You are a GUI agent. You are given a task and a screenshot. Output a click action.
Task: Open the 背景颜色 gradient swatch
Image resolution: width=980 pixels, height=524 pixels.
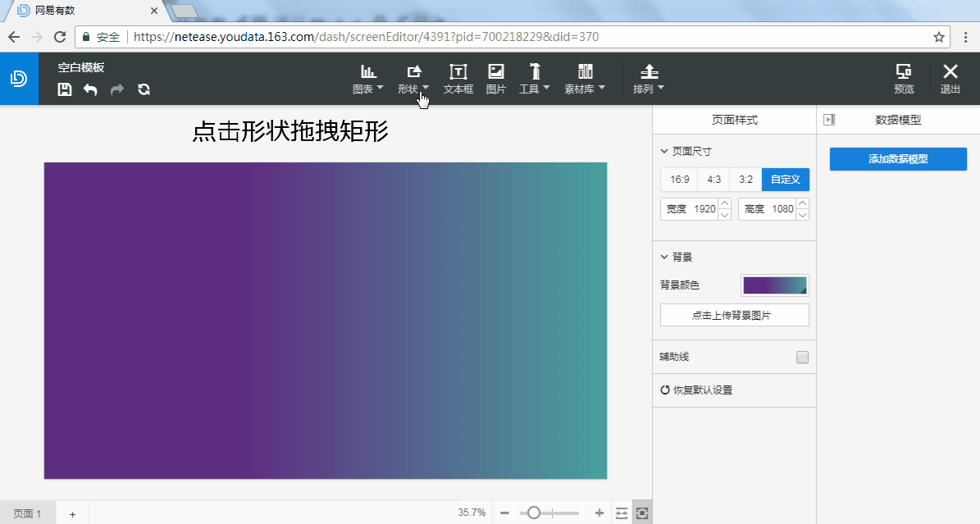click(x=774, y=285)
